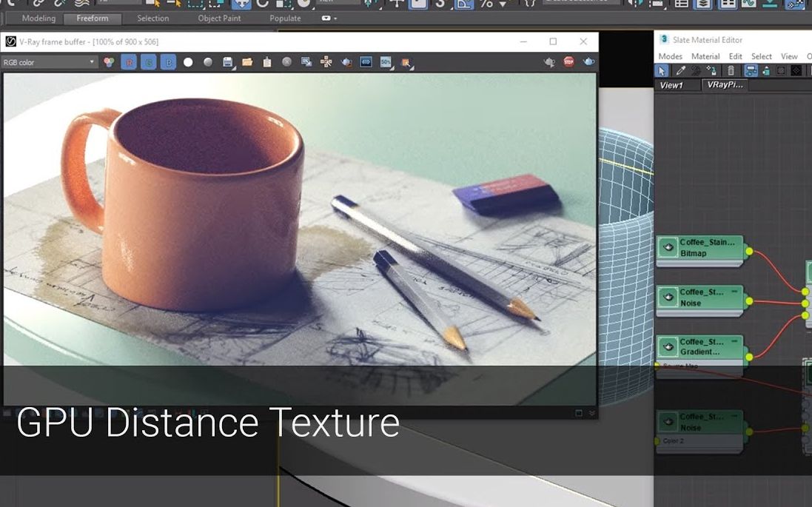Switch to the Freeform ribbon tab

point(93,18)
